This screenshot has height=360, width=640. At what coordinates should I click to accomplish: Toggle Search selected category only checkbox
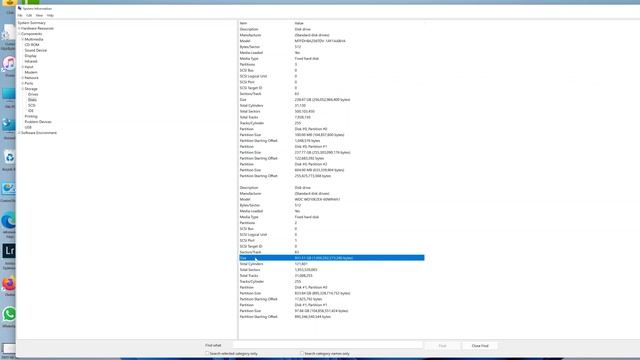tap(207, 353)
